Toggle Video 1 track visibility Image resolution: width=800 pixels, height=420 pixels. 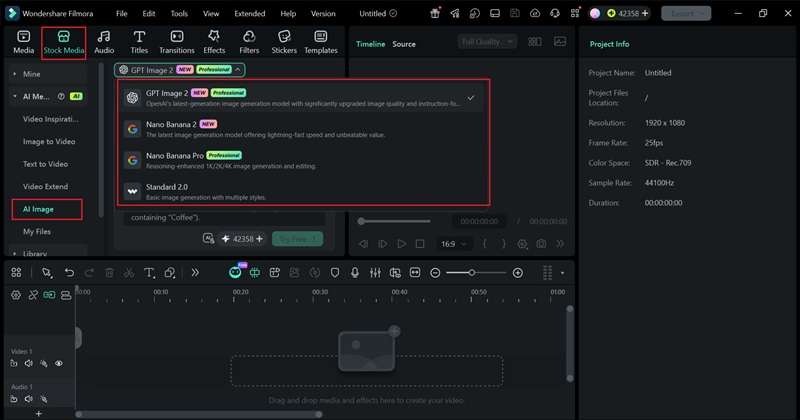pyautogui.click(x=59, y=363)
